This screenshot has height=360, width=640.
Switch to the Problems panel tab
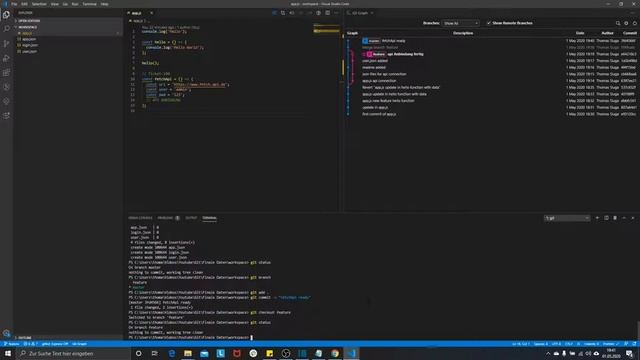(x=168, y=218)
